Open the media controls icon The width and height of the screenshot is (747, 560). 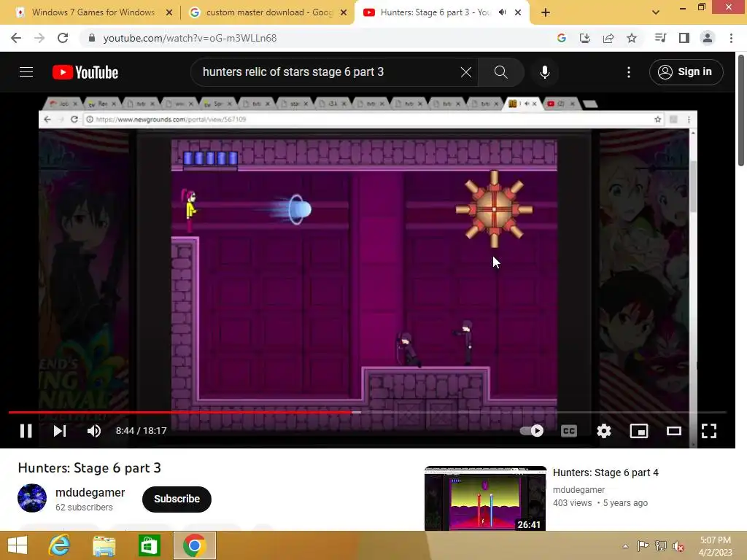[x=660, y=38]
